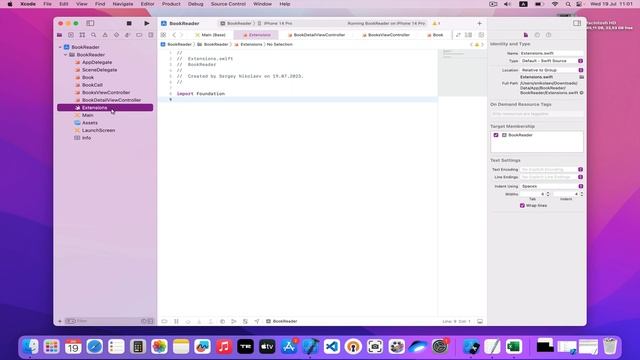
Task: Click Extensions in the jump bar
Action: 249,44
